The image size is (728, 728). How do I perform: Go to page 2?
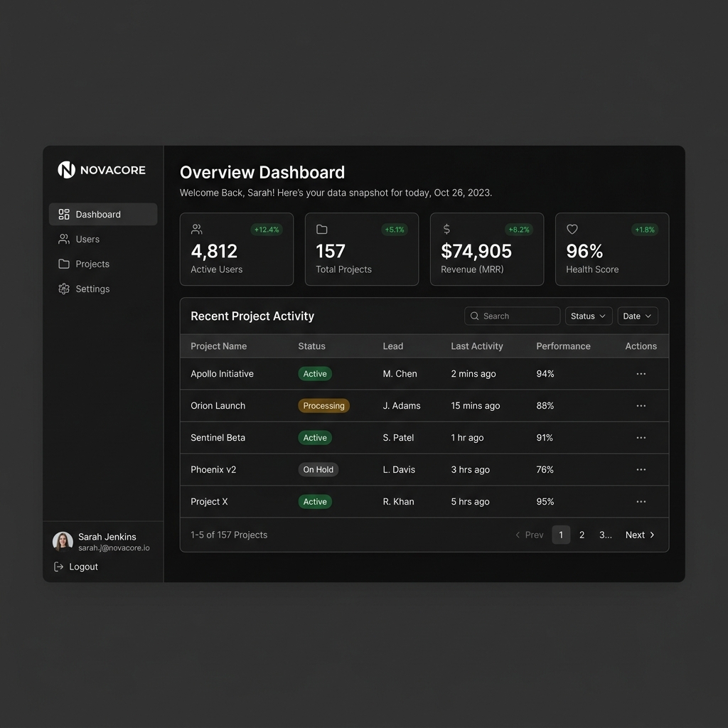pyautogui.click(x=582, y=535)
